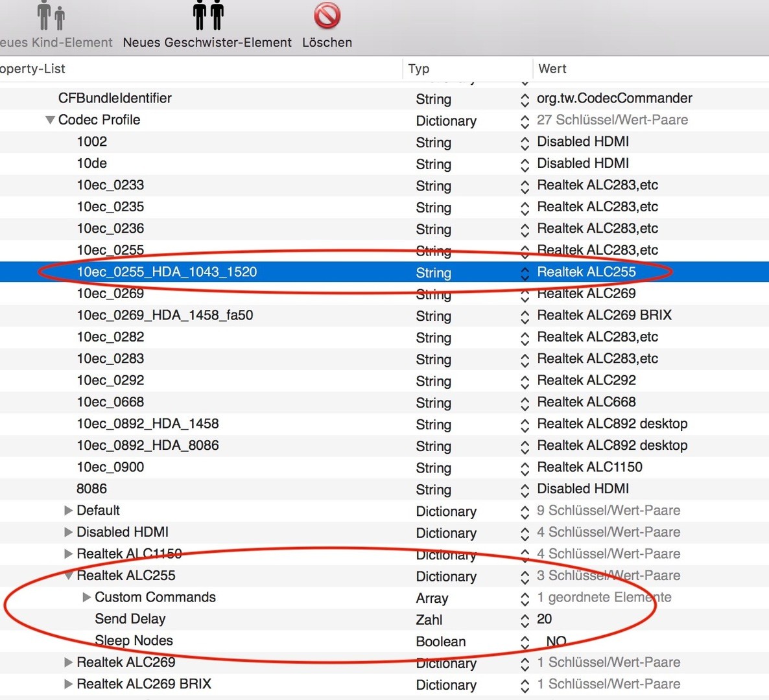Viewport: 769px width, 700px height.
Task: Collapse the Codec Profile dictionary
Action: (x=49, y=120)
